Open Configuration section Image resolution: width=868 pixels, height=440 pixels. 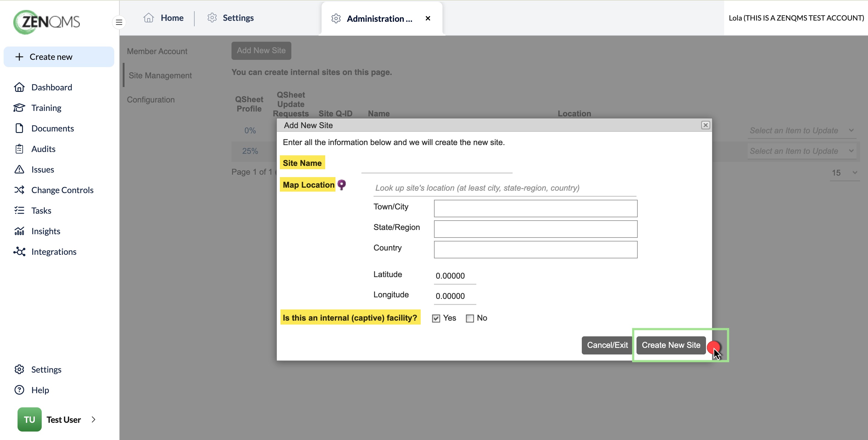tap(151, 100)
